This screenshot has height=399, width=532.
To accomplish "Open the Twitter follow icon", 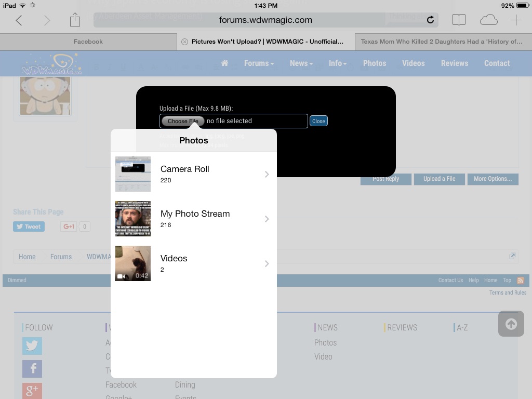I will coord(32,345).
